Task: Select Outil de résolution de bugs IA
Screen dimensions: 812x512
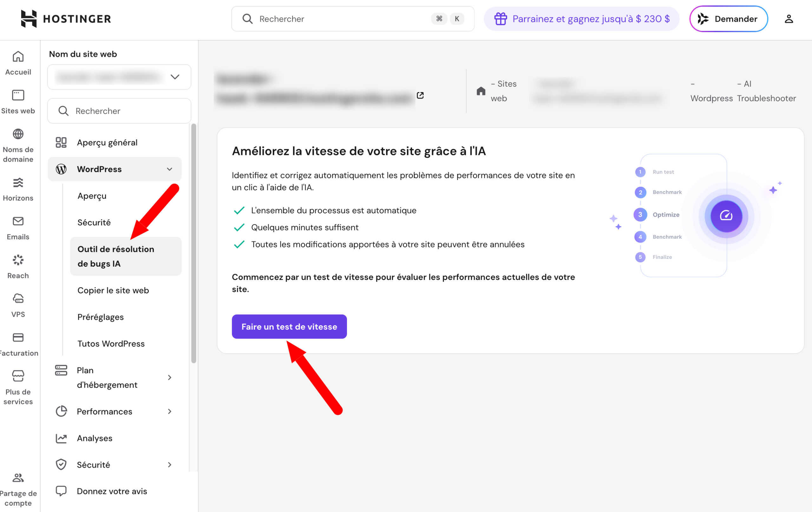Action: click(x=126, y=256)
